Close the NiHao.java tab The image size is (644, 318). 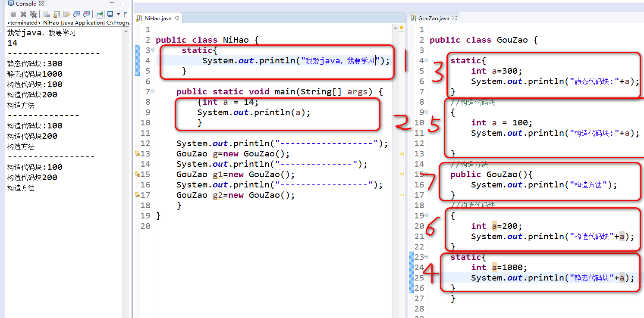tap(176, 19)
